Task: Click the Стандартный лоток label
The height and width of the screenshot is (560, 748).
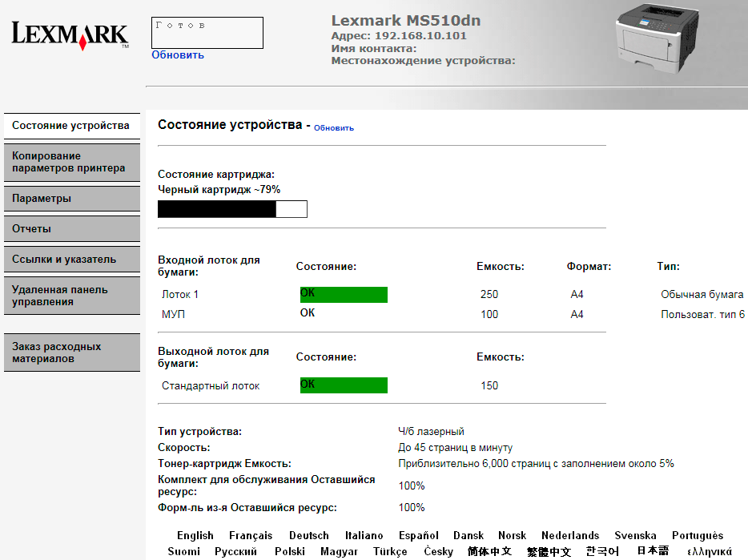Action: click(x=211, y=385)
